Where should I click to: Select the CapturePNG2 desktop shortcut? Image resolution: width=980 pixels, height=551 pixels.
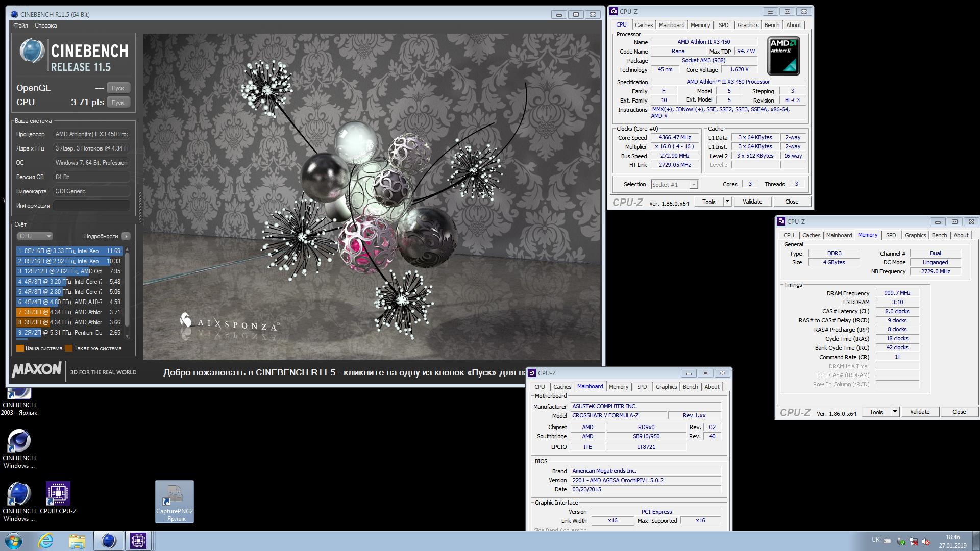[175, 502]
